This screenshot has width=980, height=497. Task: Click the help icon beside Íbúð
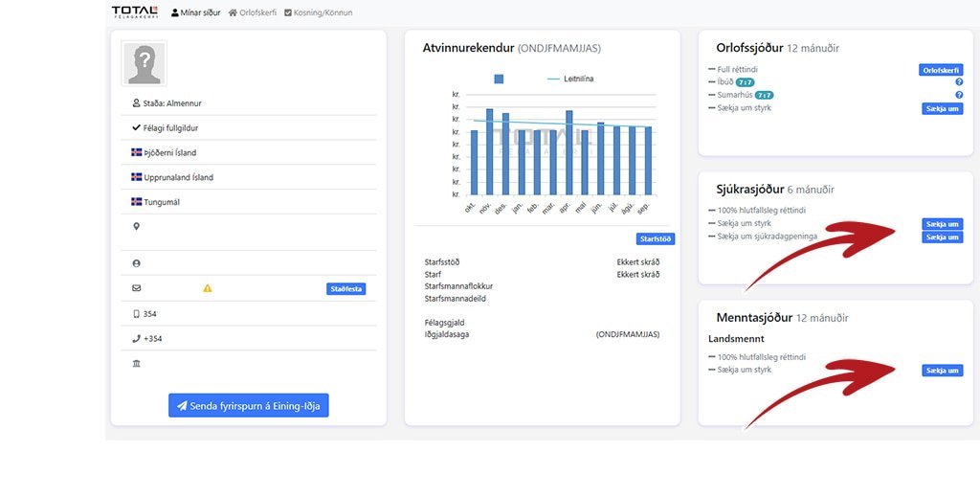(958, 82)
